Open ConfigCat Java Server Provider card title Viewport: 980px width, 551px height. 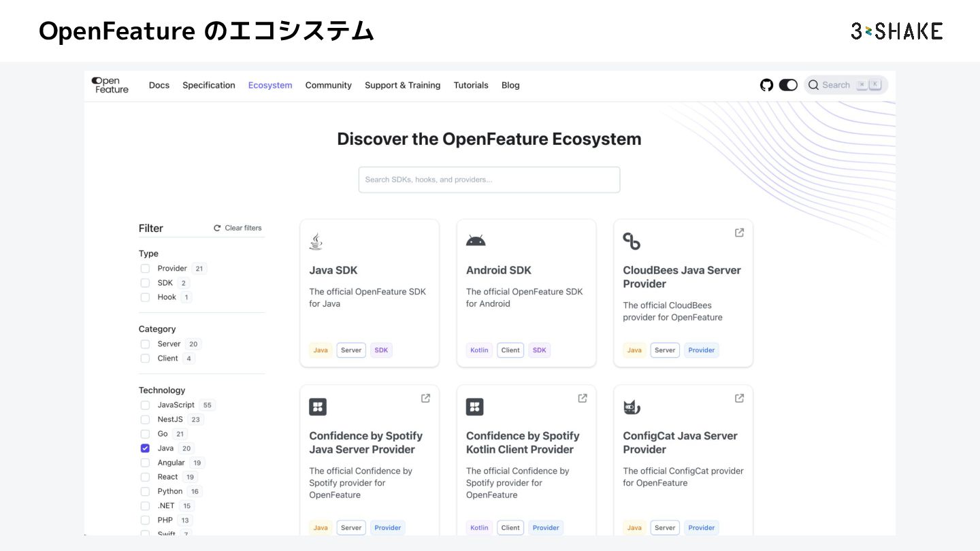point(681,443)
